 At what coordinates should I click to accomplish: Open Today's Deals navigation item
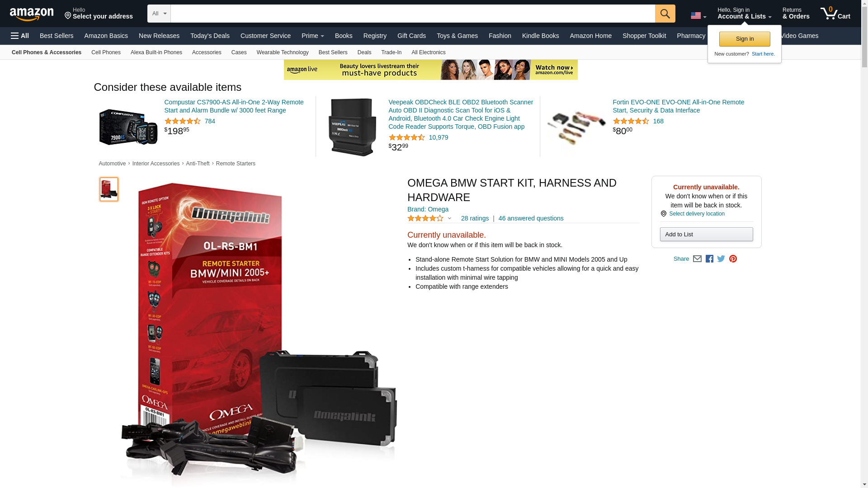210,36
